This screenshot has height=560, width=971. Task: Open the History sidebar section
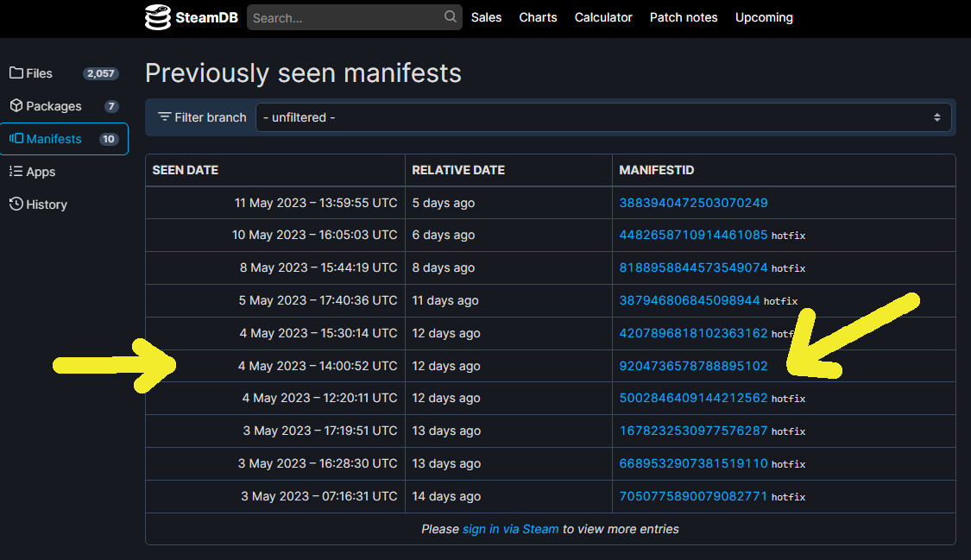coord(64,204)
